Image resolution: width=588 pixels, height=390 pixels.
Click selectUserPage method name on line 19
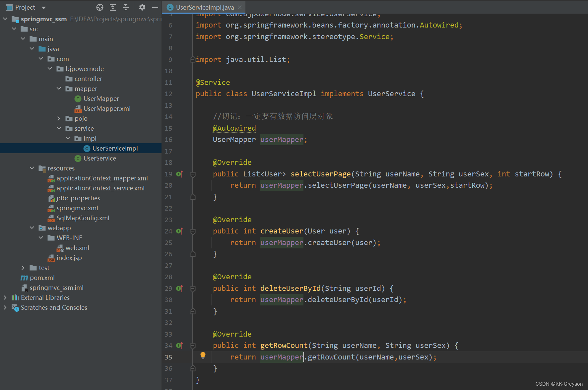(321, 174)
